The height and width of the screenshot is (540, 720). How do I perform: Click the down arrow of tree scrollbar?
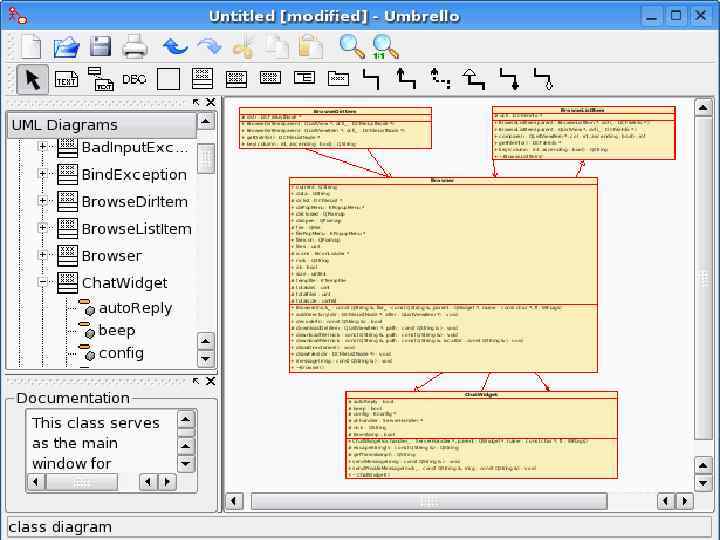(206, 359)
